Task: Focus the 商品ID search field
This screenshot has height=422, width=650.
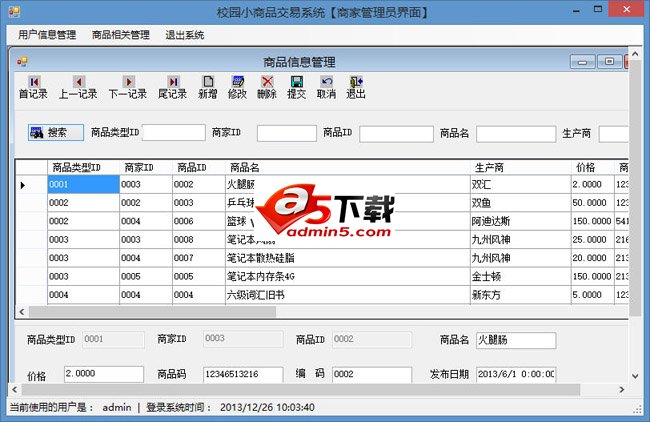Action: [x=396, y=134]
